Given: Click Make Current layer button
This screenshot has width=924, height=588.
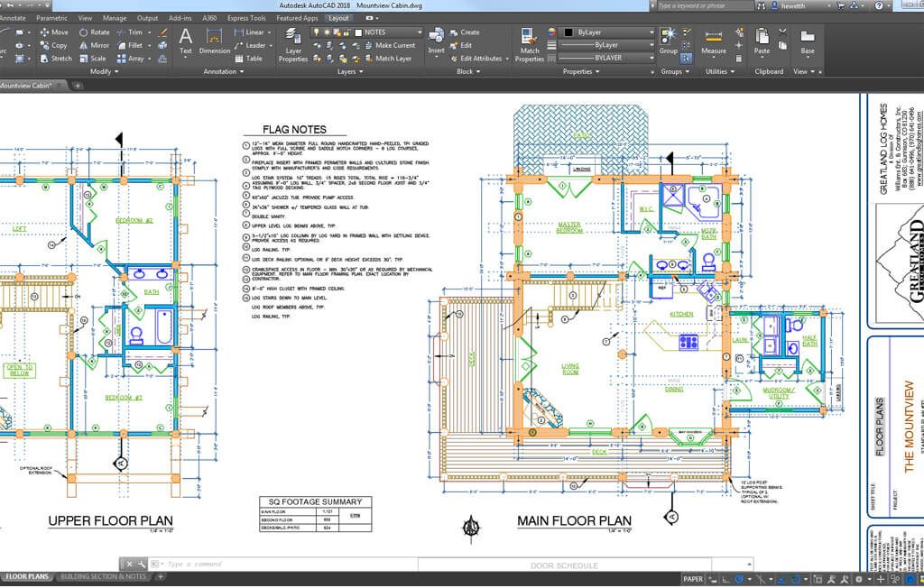Looking at the screenshot, I should (x=390, y=45).
